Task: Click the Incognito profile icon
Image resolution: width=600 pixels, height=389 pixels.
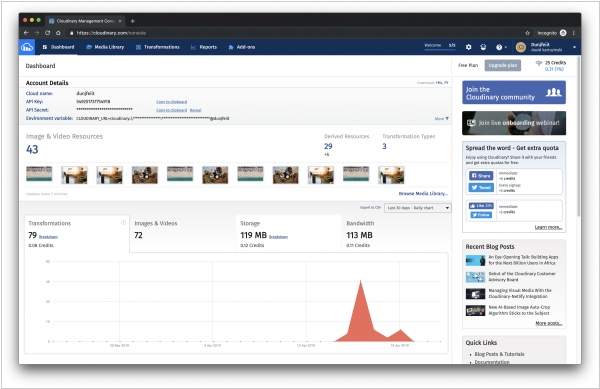Action: (x=563, y=33)
